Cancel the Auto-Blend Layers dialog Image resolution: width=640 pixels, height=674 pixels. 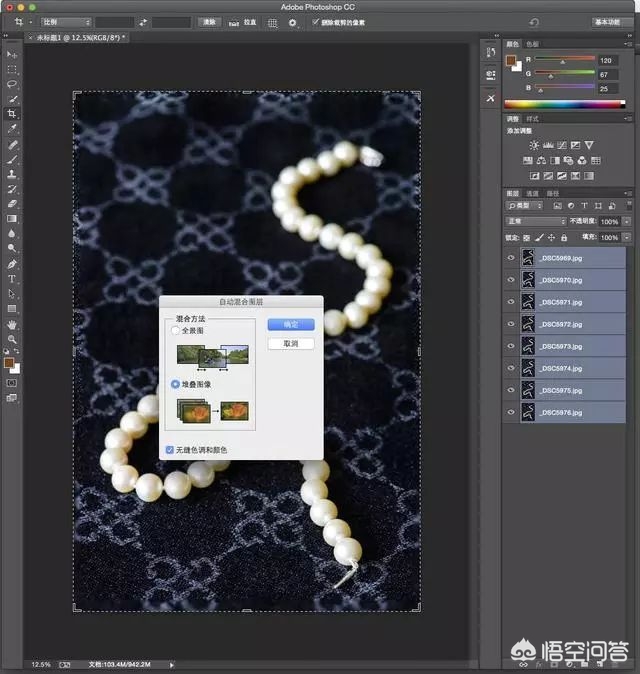(x=291, y=343)
